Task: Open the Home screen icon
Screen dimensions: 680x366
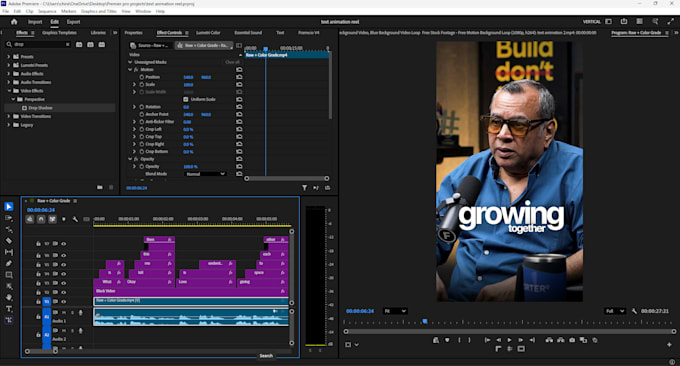Action: pyautogui.click(x=14, y=22)
